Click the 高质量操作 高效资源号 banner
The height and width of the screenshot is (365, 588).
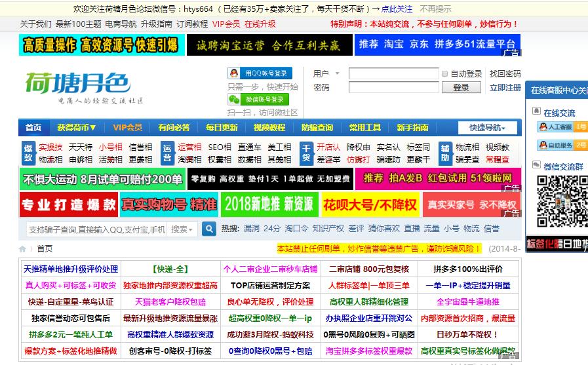[102, 45]
